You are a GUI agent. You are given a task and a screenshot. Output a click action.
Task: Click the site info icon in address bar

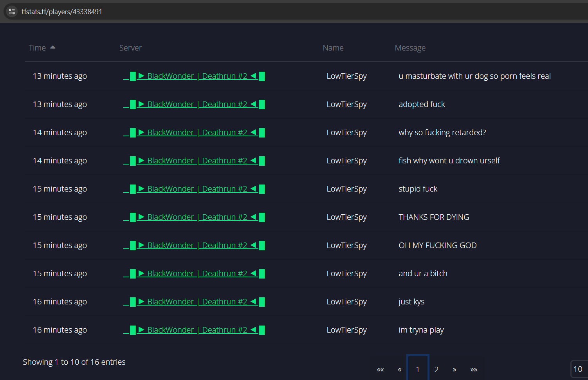click(12, 11)
